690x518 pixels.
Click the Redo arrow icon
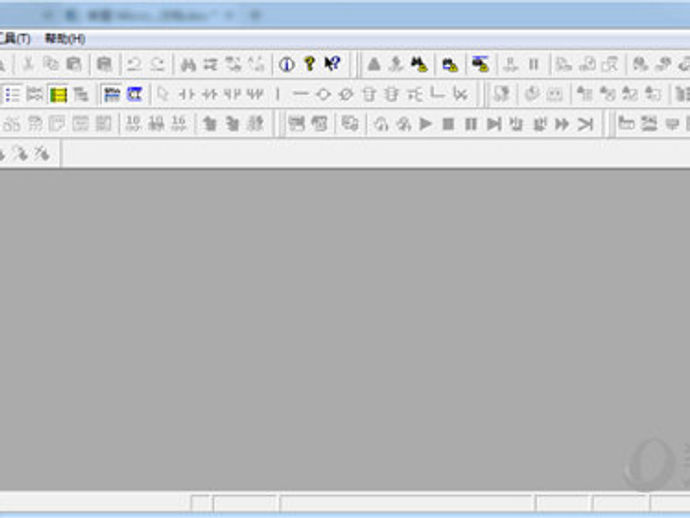coord(157,64)
